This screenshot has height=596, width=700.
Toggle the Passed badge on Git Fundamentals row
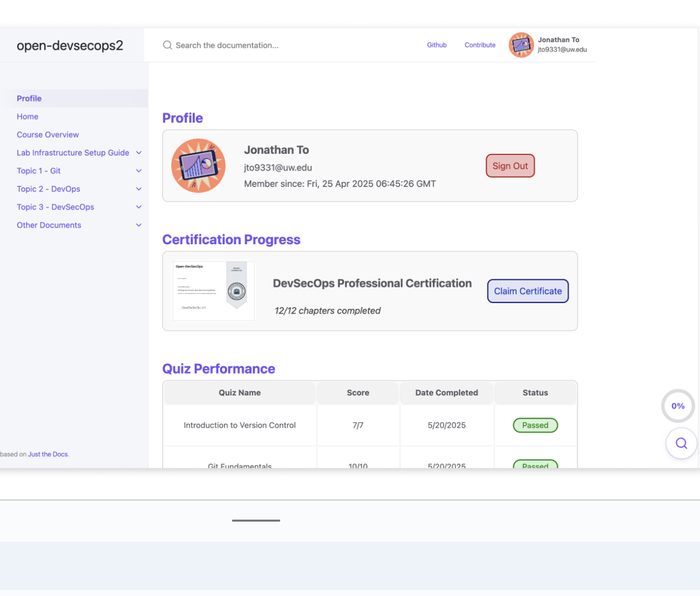click(535, 466)
